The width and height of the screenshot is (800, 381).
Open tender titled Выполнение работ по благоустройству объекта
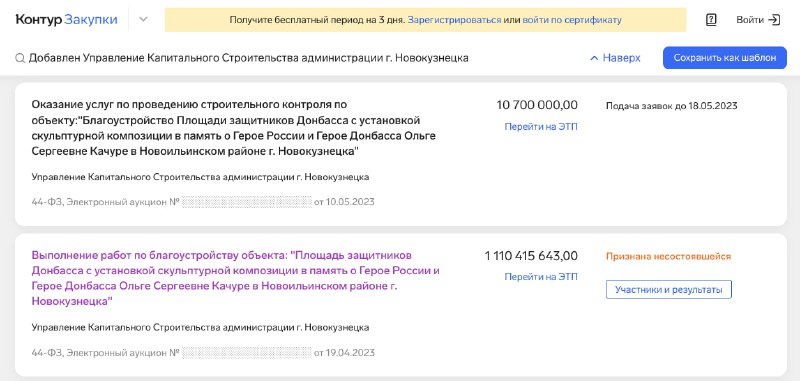click(x=235, y=278)
